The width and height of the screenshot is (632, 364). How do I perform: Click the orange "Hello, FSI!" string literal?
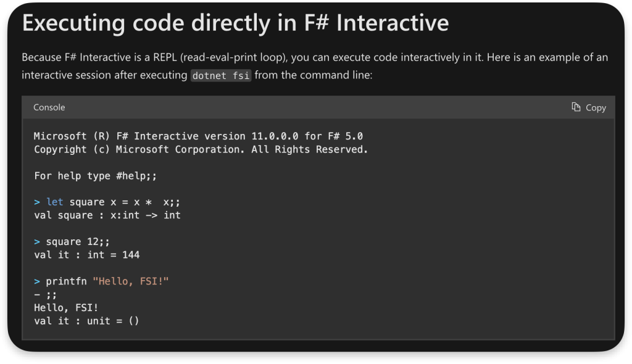coord(130,281)
